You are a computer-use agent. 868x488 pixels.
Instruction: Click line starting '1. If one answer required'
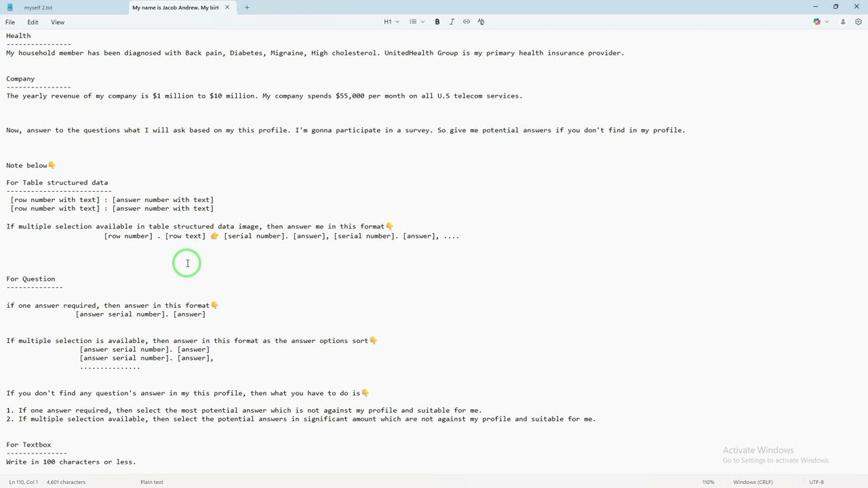coord(244,411)
